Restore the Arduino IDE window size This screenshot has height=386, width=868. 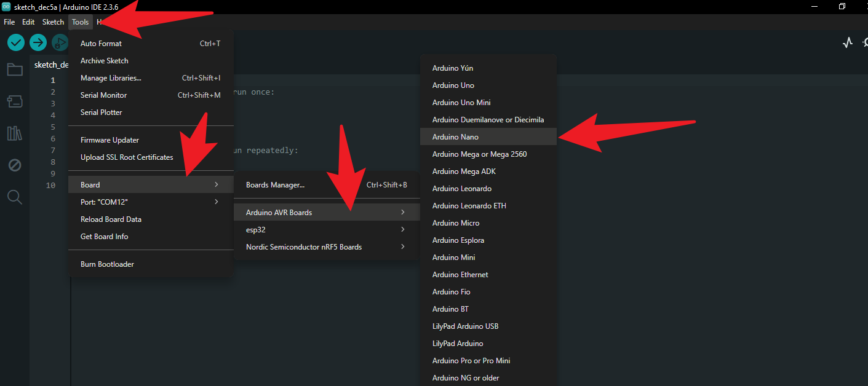(842, 7)
